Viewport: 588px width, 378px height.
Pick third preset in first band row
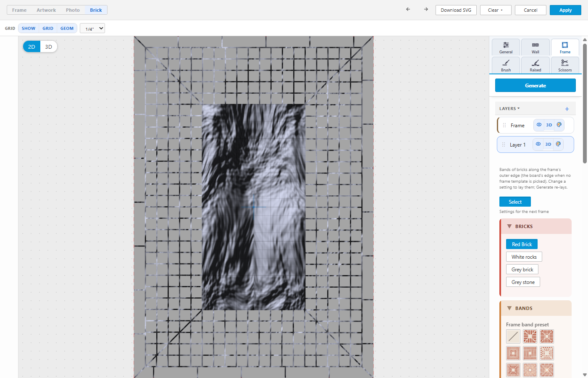point(547,336)
